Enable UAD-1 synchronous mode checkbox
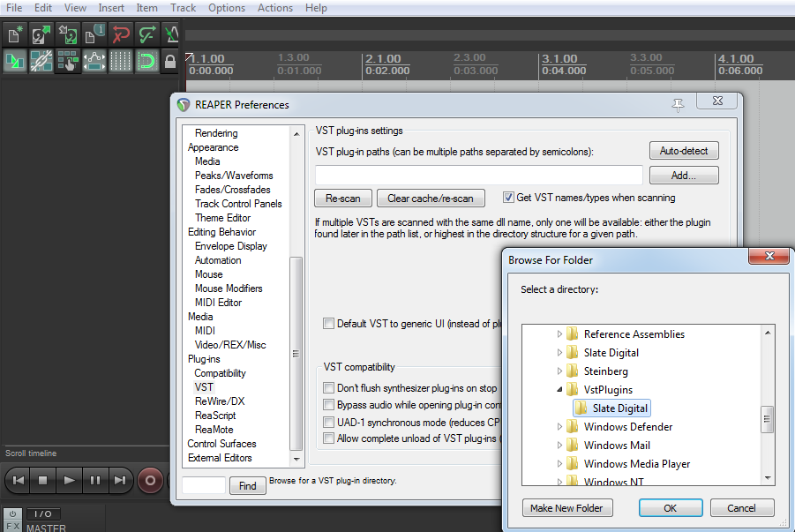 [x=328, y=422]
